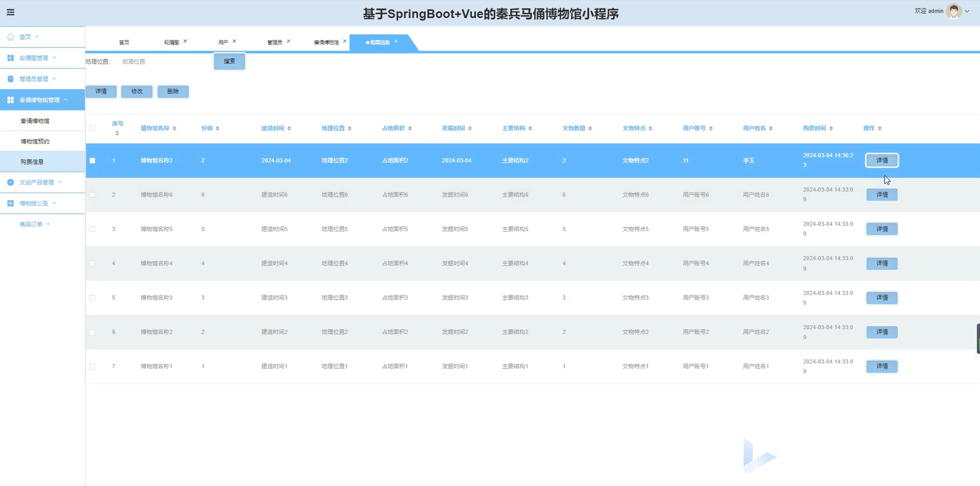
Task: Click the 管理员管理 sidebar icon
Action: (10, 79)
